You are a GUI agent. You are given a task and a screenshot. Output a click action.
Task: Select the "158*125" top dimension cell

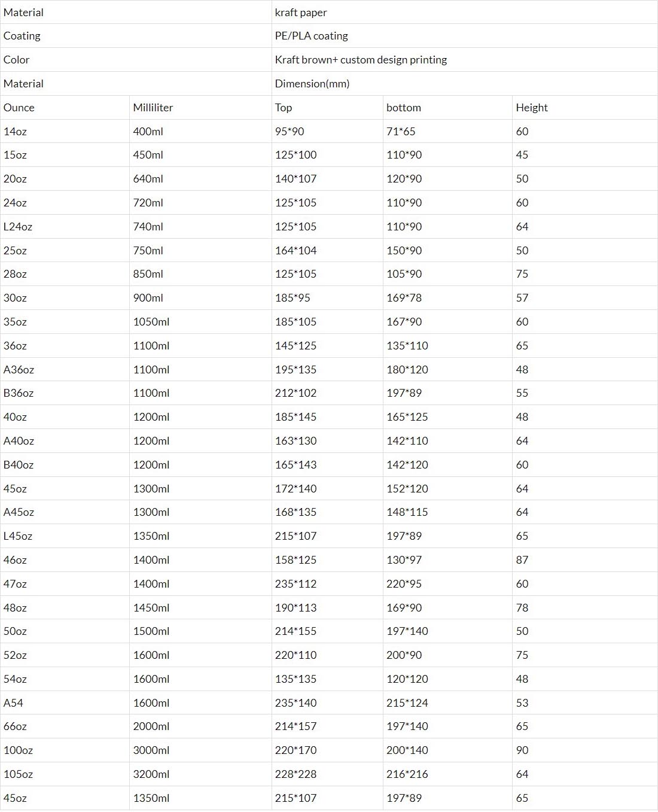click(x=296, y=560)
